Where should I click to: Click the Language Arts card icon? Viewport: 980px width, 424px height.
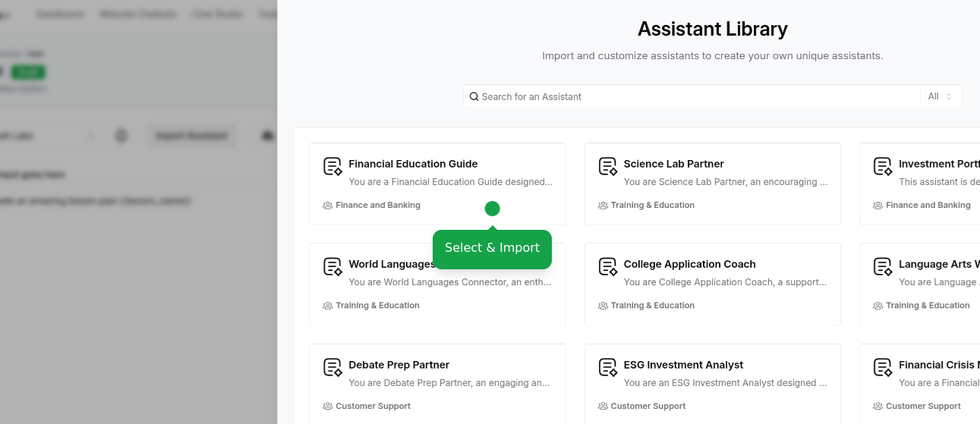[x=883, y=266]
